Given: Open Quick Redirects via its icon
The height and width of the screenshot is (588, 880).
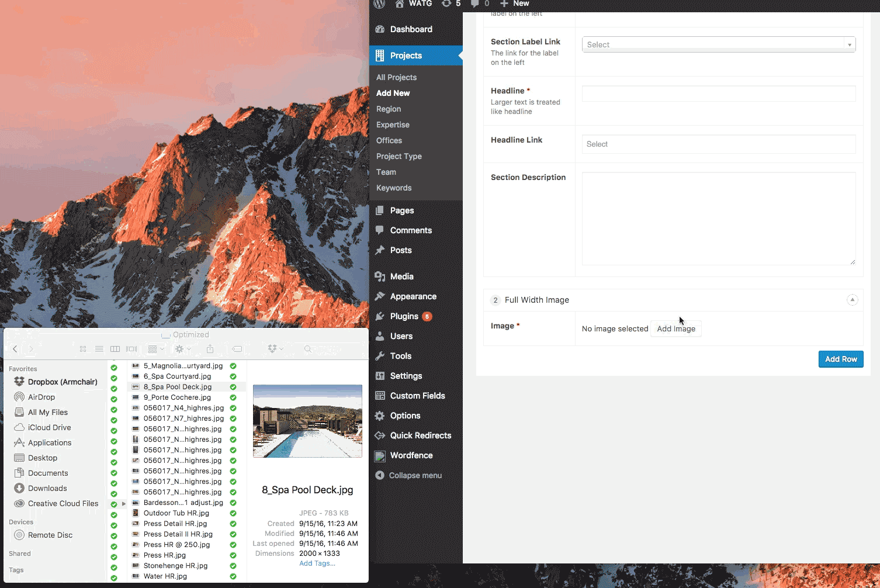Looking at the screenshot, I should click(380, 435).
